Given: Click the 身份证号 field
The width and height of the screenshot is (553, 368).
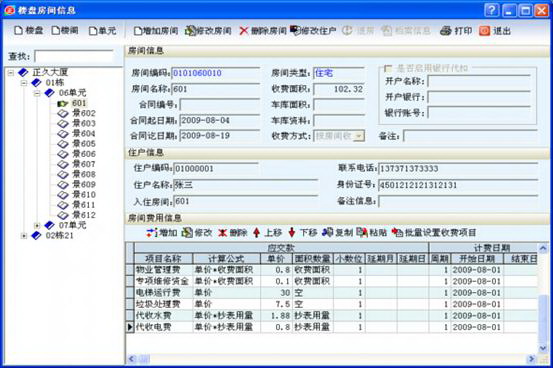Looking at the screenshot, I should click(x=458, y=185).
